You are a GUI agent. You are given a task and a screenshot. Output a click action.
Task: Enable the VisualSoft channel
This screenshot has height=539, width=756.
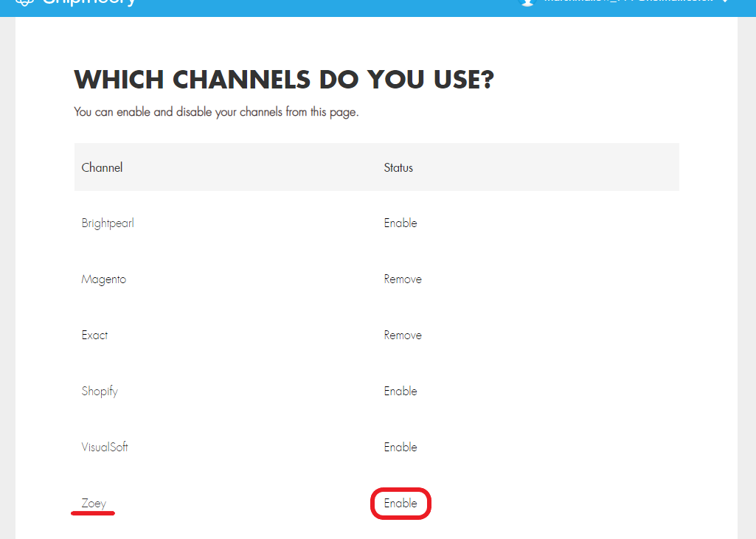point(400,447)
